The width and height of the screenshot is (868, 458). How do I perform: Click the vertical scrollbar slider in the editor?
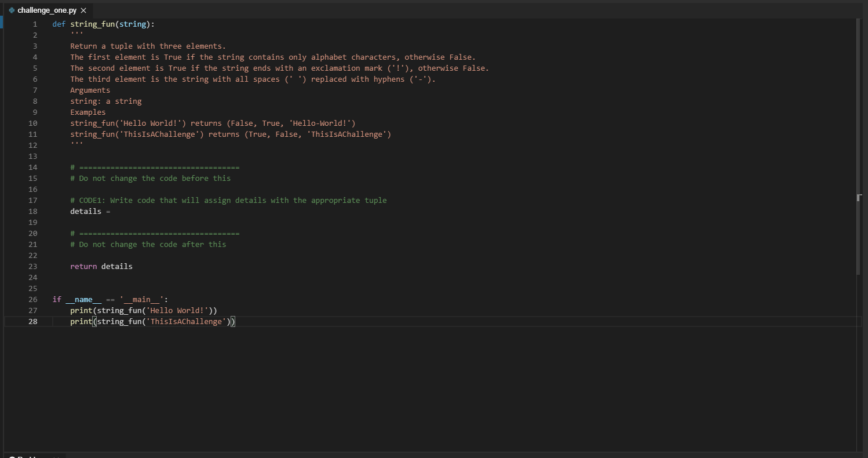[x=859, y=146]
